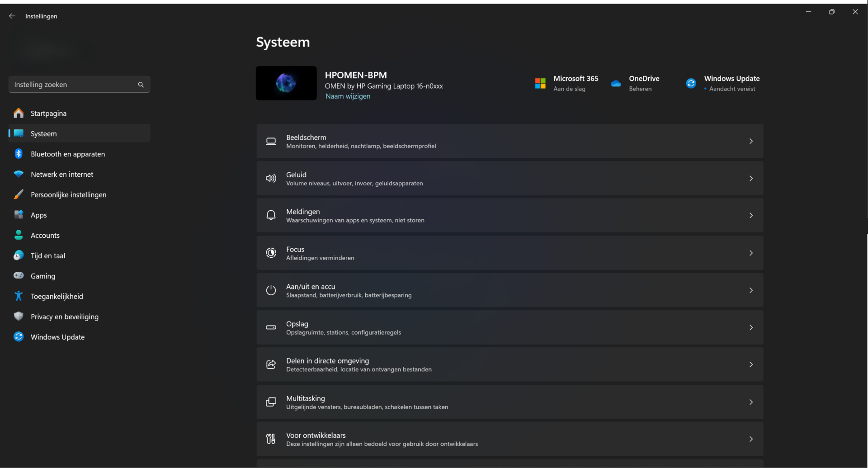868x468 pixels.
Task: Select the Toegankelijkheid icon
Action: (18, 296)
